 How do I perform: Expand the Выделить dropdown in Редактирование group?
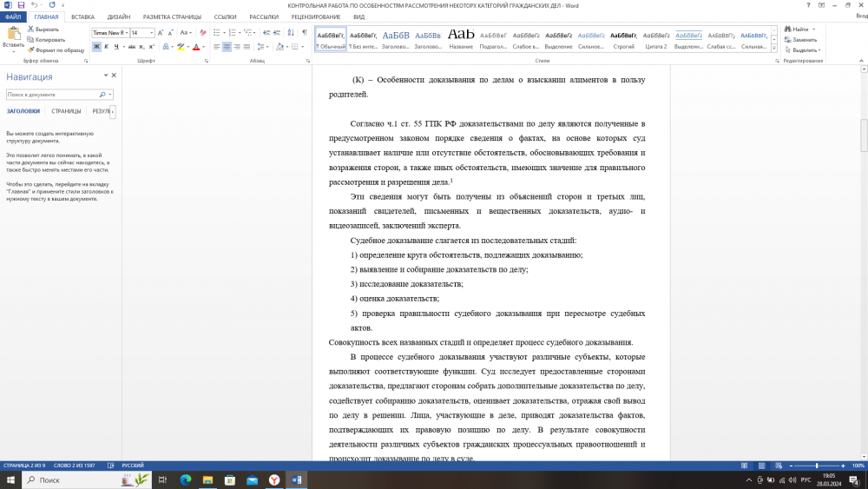805,50
